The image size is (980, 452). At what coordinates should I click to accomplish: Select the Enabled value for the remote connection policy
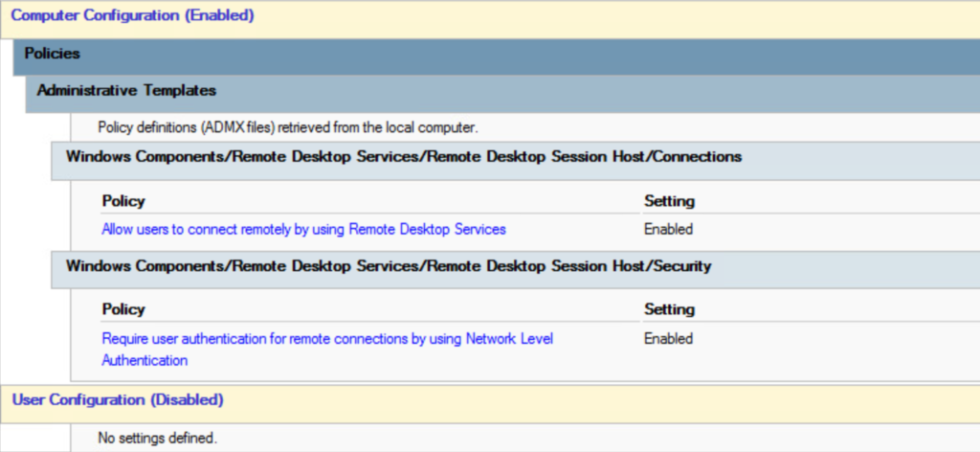[668, 230]
